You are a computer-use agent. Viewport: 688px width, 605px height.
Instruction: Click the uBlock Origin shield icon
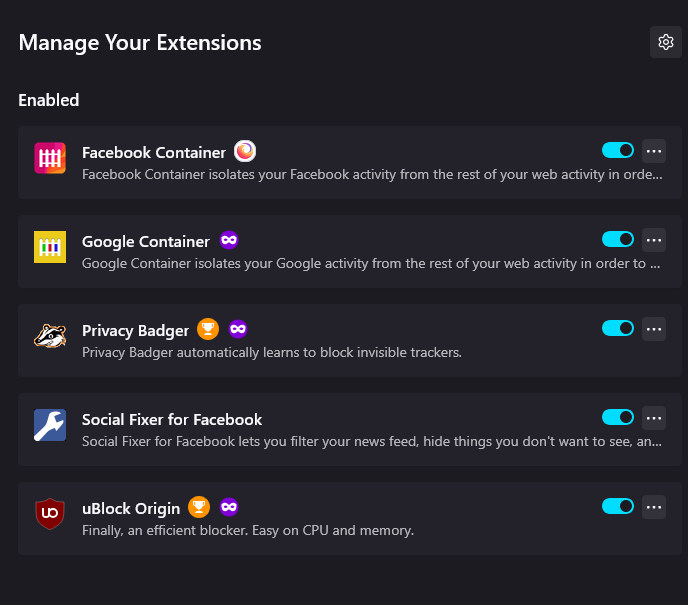pos(50,514)
